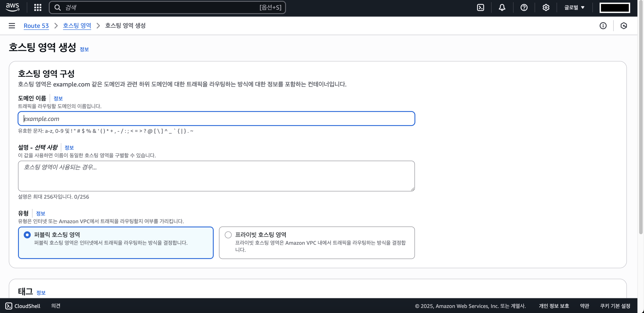The width and height of the screenshot is (644, 313).
Task: Open the help question mark icon
Action: click(x=524, y=7)
